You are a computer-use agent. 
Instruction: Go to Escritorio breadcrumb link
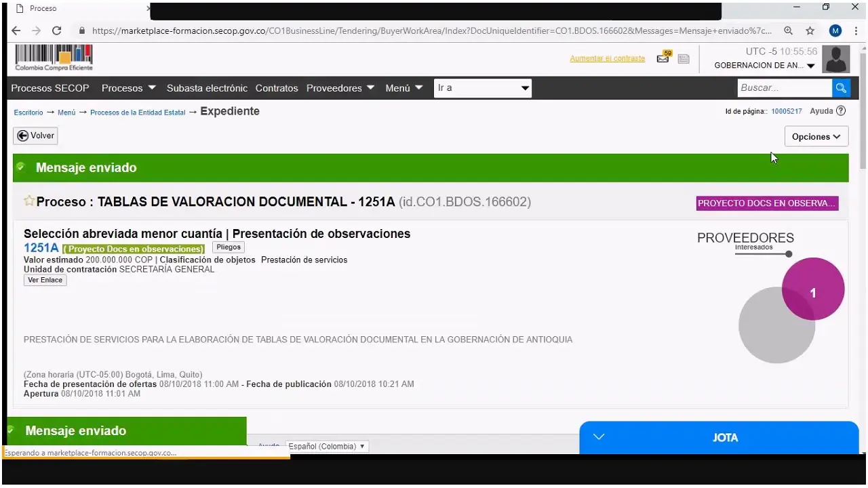28,113
